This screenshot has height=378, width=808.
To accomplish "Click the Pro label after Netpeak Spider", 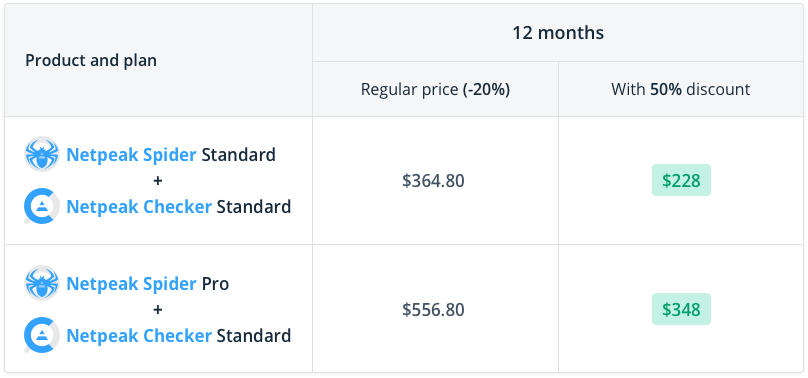I will pyautogui.click(x=215, y=284).
